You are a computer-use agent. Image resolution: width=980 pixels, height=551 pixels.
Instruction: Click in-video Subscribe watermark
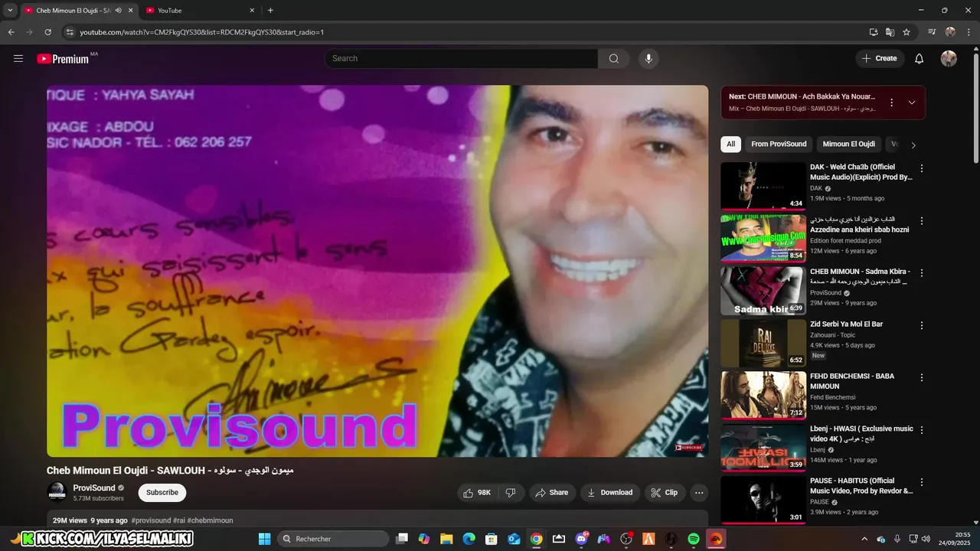coord(688,447)
